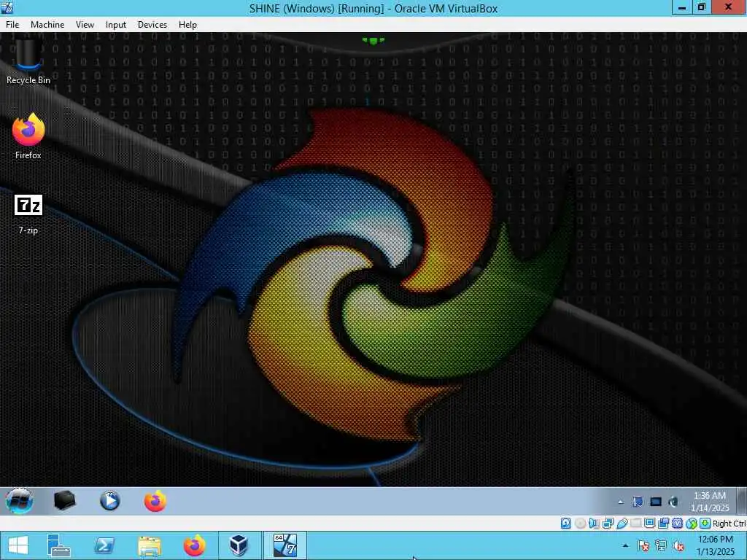Open the Help menu
Screen dimensions: 747x560
point(187,24)
